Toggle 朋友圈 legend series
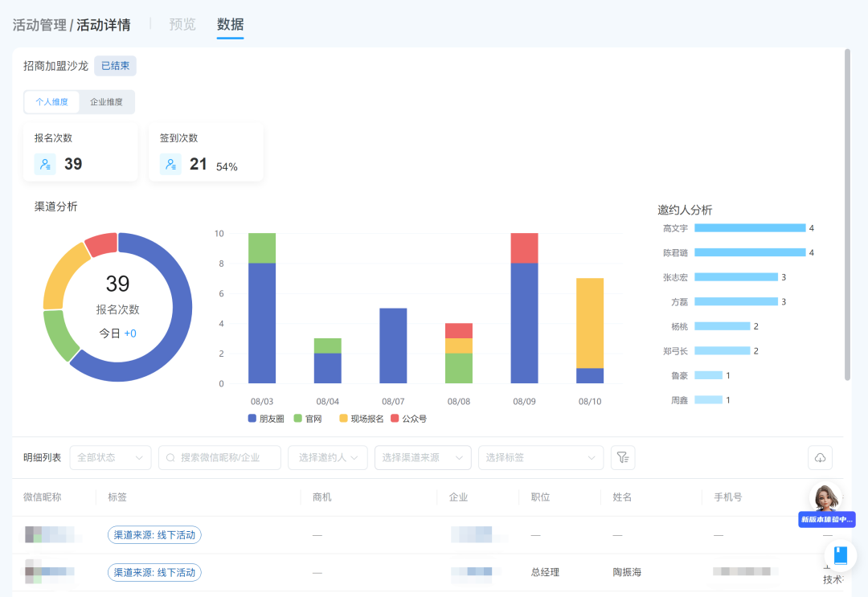 266,419
